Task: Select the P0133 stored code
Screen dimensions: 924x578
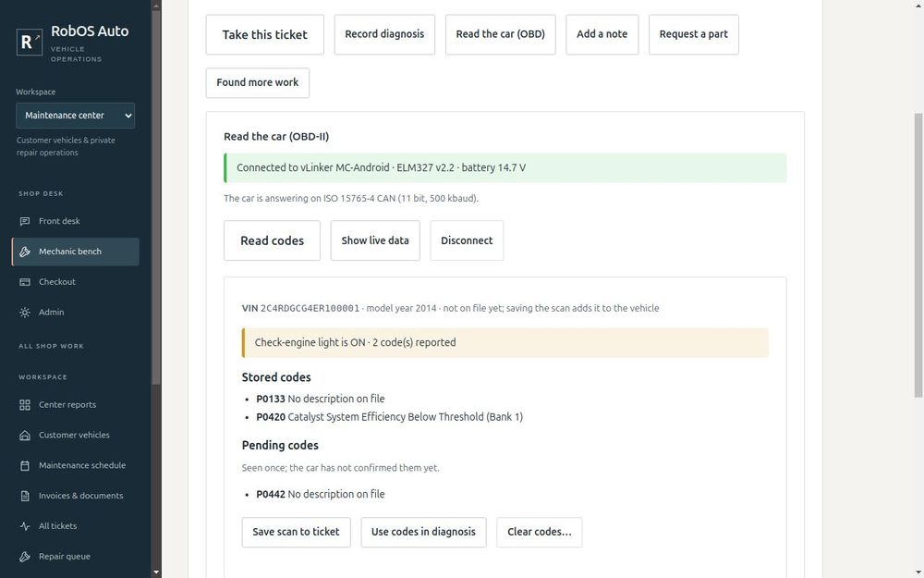Action: click(321, 399)
